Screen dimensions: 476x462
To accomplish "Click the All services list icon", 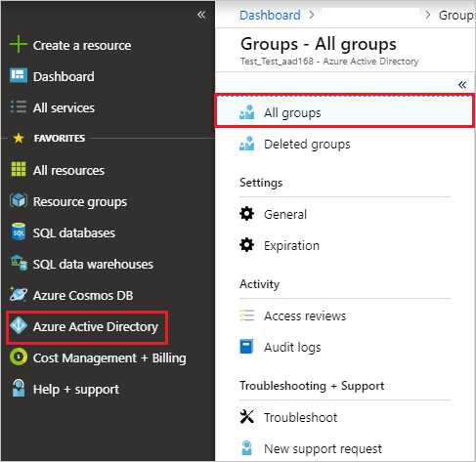I will tap(19, 106).
